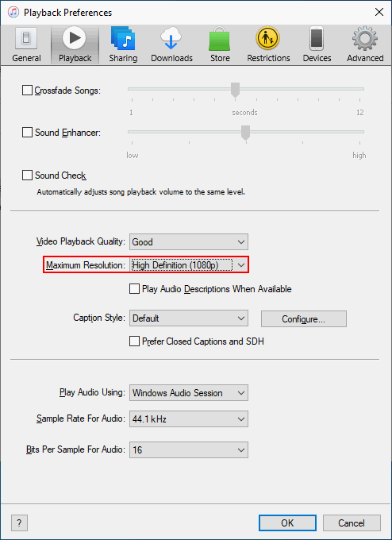Open the Devices phone icon

coord(317,38)
